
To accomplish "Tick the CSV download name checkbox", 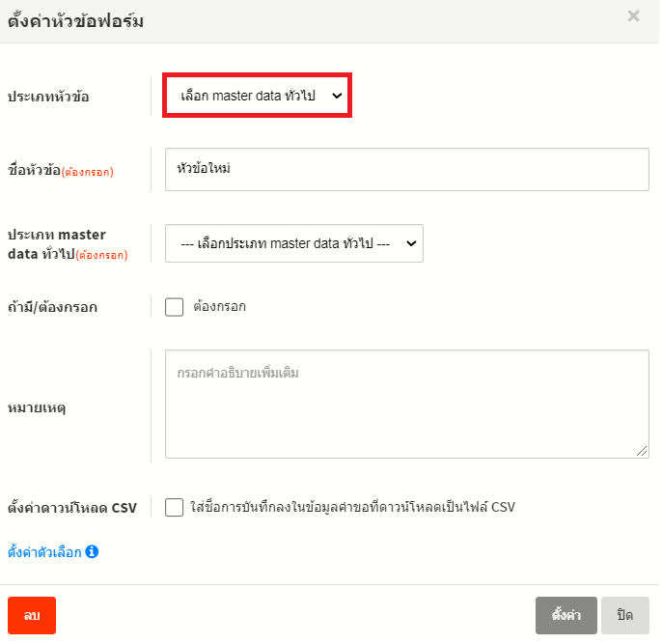I will pyautogui.click(x=175, y=507).
